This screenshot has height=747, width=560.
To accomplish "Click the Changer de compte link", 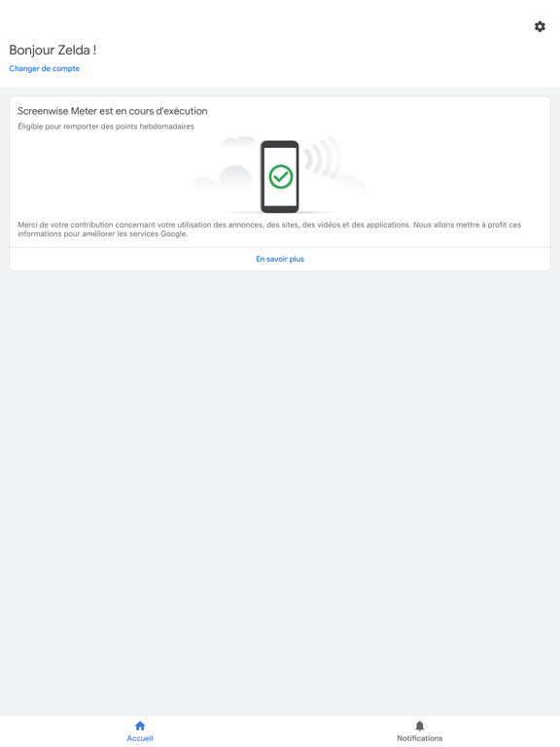I will 45,69.
